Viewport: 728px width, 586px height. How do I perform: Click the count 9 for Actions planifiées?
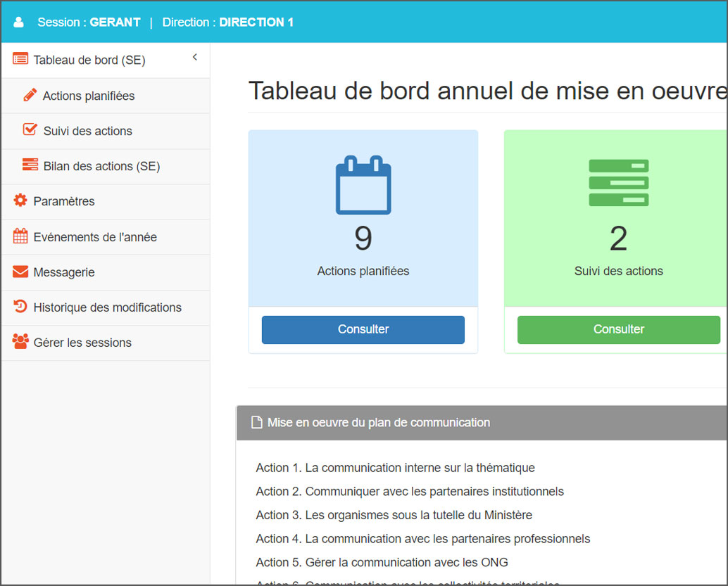(363, 238)
